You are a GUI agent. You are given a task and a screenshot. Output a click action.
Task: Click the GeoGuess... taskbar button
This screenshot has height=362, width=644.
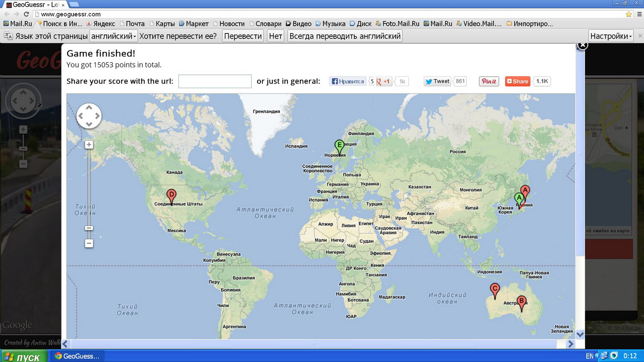[x=77, y=356]
